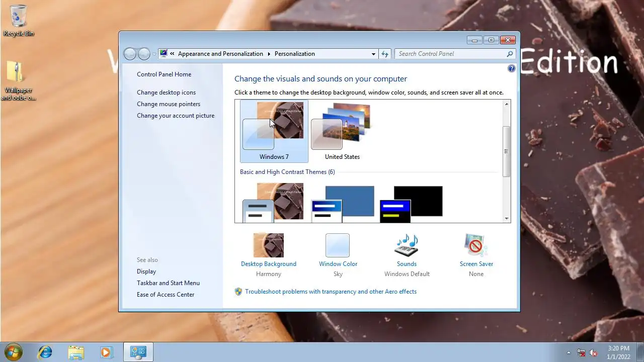Click the theme list scrollbar thumb
Image resolution: width=644 pixels, height=362 pixels.
[507, 151]
